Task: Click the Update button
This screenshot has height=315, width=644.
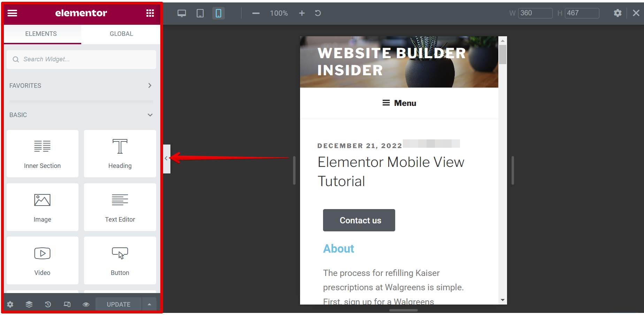Action: click(x=118, y=304)
